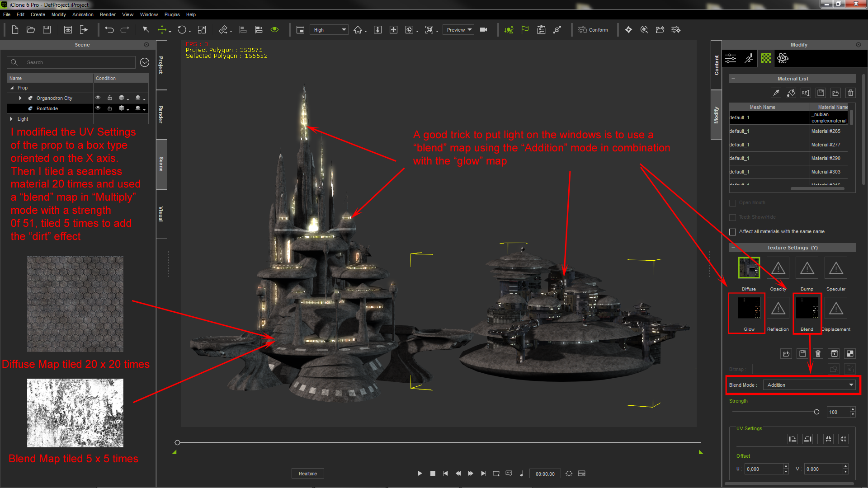Open the Plugins menu
868x488 pixels.
[x=172, y=14]
